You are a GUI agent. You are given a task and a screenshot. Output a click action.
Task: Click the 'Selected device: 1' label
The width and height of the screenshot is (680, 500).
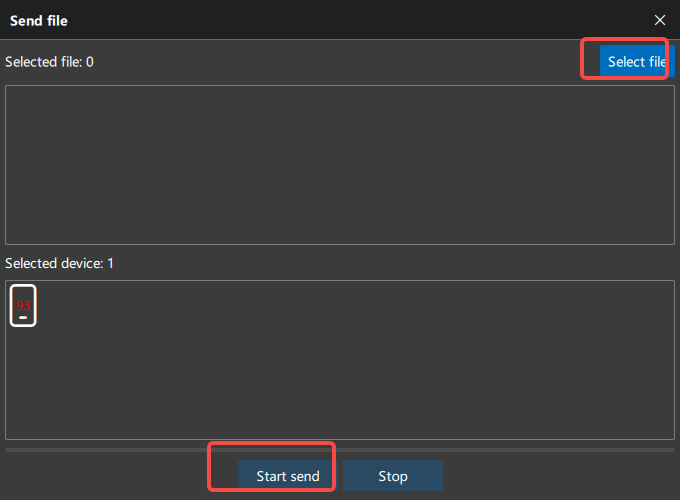point(59,263)
